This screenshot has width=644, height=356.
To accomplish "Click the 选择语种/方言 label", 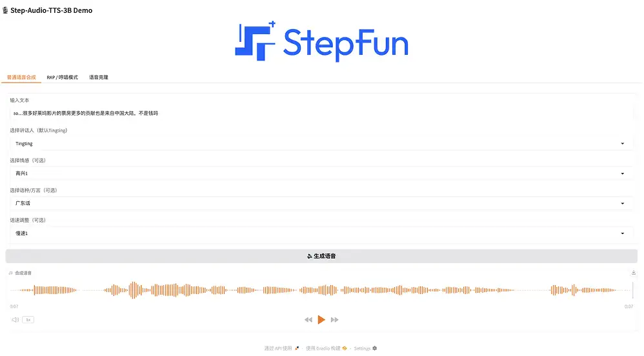I will coord(34,190).
